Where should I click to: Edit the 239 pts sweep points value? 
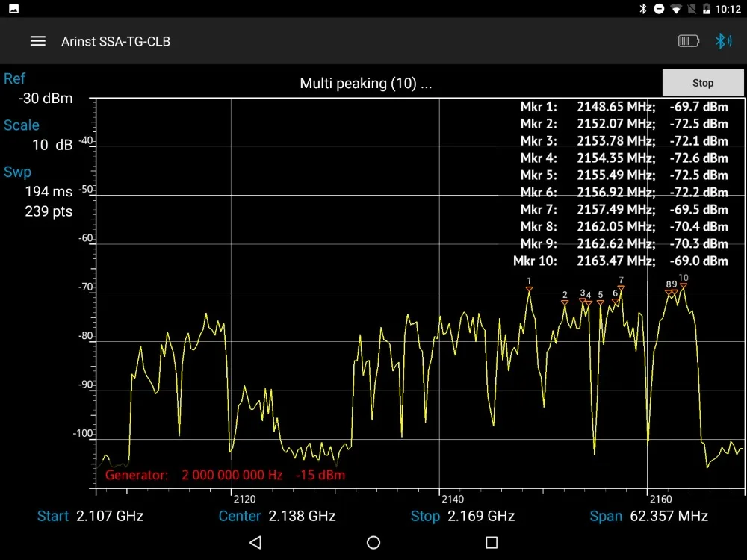(x=49, y=211)
